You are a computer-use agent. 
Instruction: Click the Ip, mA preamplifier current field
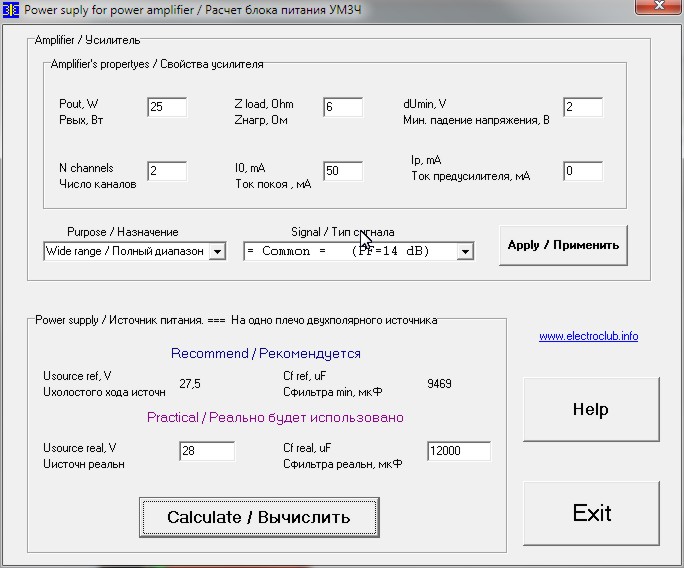point(583,171)
